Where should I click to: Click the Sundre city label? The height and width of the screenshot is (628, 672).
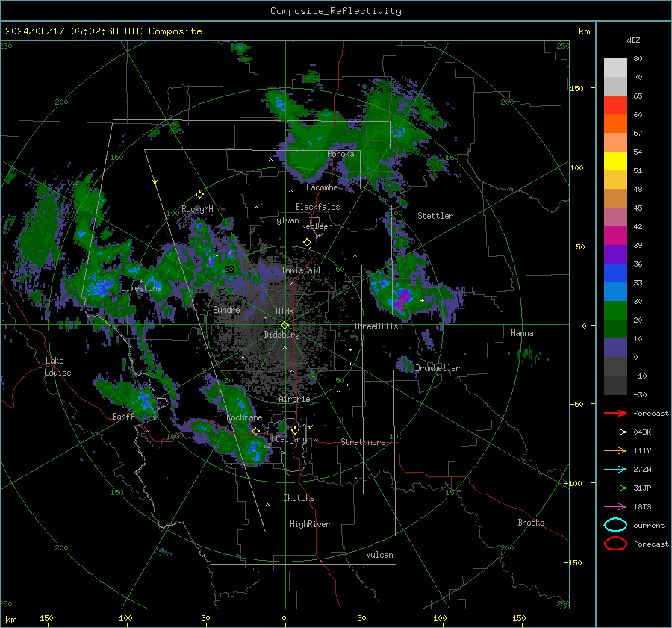226,309
